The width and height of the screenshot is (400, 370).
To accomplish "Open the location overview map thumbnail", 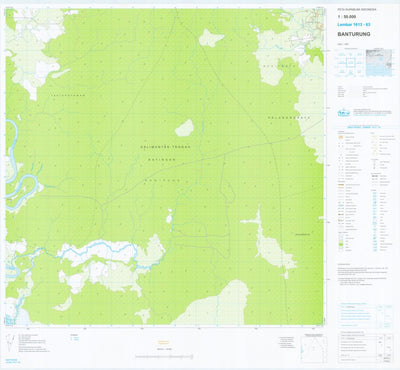I will click(x=379, y=63).
